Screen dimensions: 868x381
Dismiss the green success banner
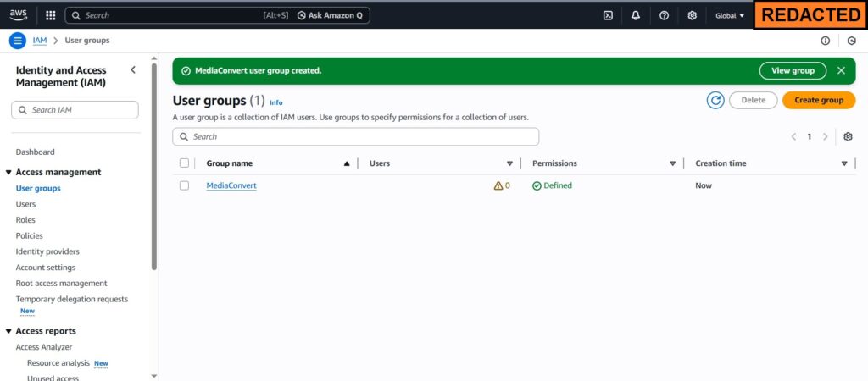pyautogui.click(x=841, y=71)
